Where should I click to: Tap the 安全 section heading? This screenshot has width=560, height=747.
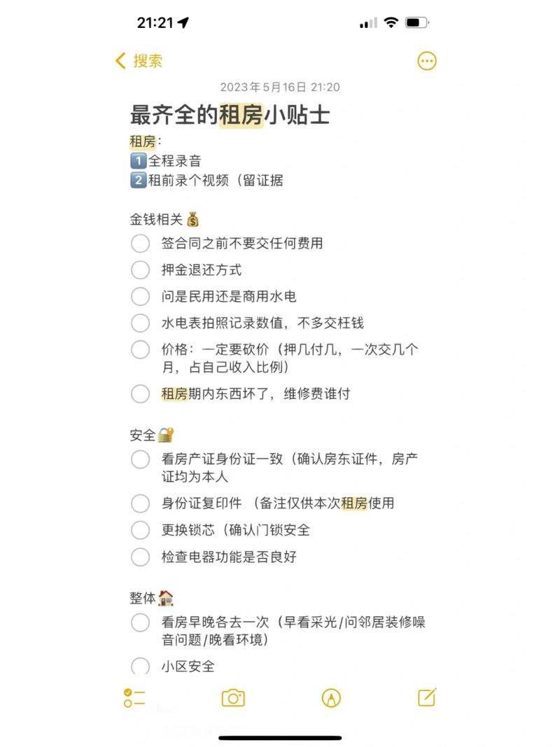tap(143, 435)
